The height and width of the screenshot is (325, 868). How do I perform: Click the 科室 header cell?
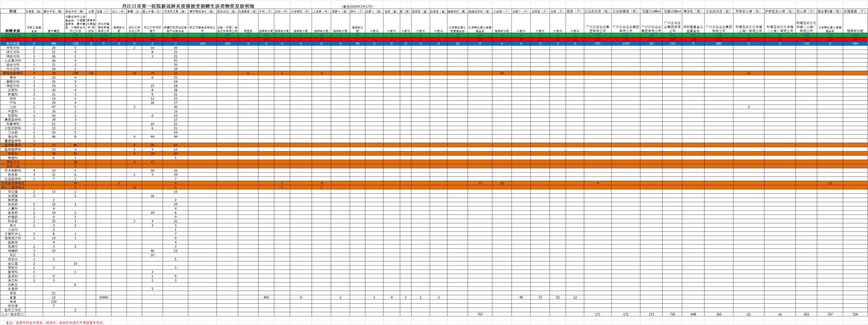(13, 11)
